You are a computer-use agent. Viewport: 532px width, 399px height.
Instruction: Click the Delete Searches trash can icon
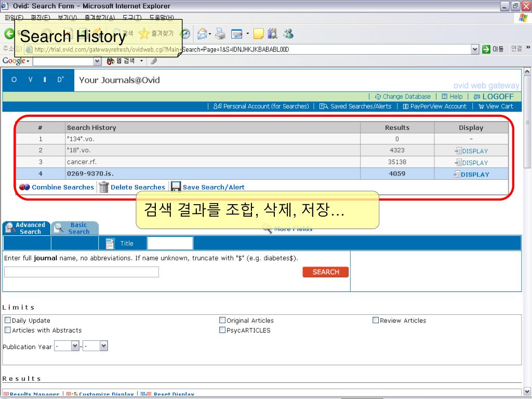click(x=104, y=187)
